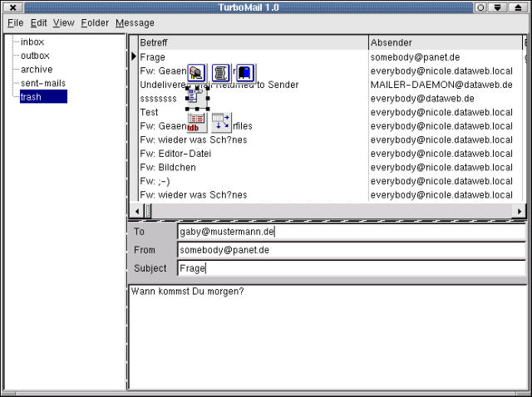Image resolution: width=532 pixels, height=397 pixels.
Task: Click sender somebody@panet.de in the message list
Action: click(x=415, y=57)
